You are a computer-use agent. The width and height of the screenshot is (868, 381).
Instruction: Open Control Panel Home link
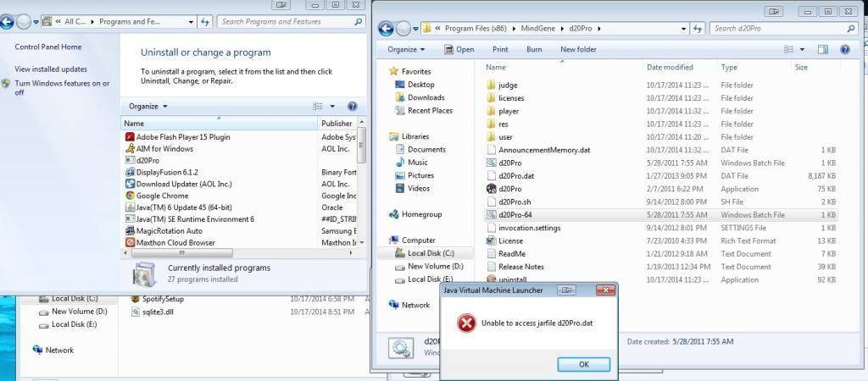coord(48,47)
